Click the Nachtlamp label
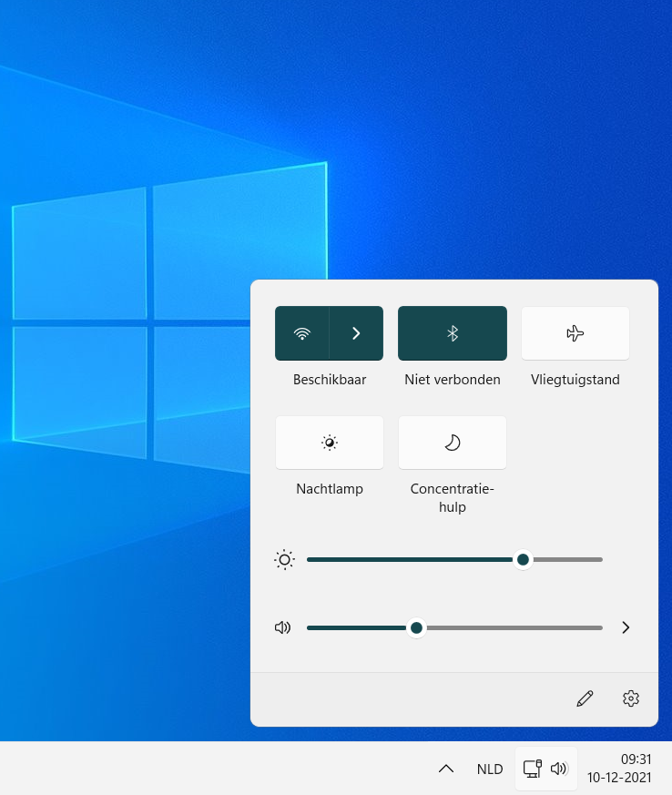The width and height of the screenshot is (672, 795). (330, 489)
